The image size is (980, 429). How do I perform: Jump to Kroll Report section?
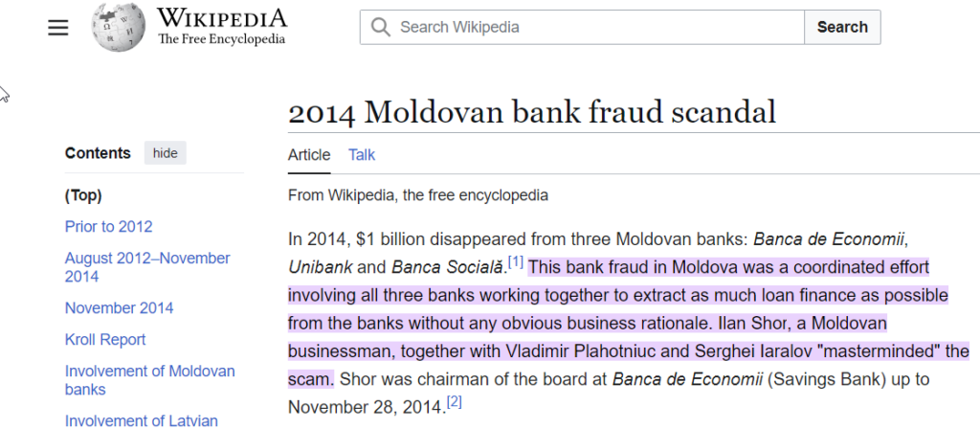pyautogui.click(x=105, y=340)
